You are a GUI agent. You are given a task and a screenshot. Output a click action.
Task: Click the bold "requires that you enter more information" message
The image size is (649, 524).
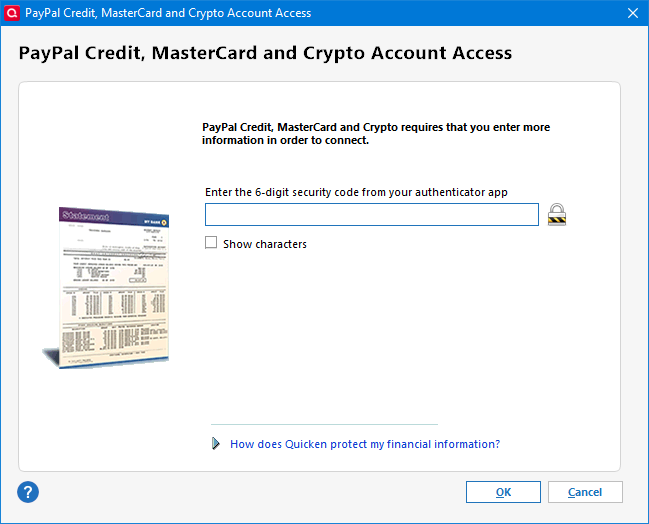(376, 134)
